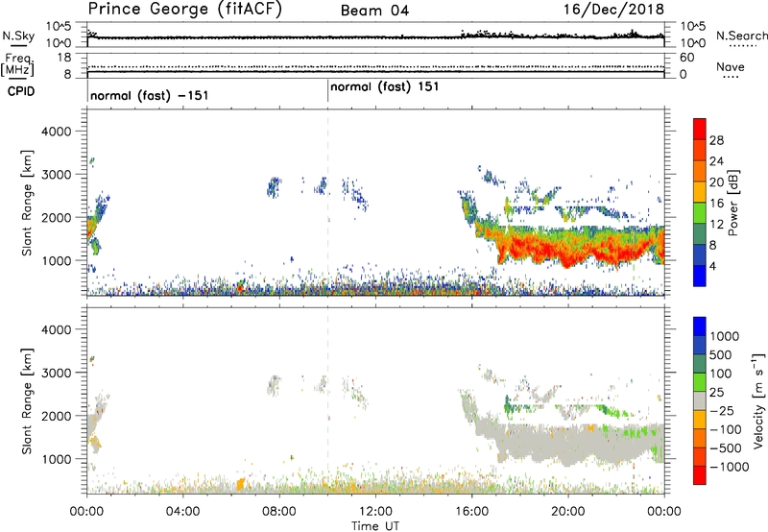Click the 'Time UT' axis title

point(375,526)
